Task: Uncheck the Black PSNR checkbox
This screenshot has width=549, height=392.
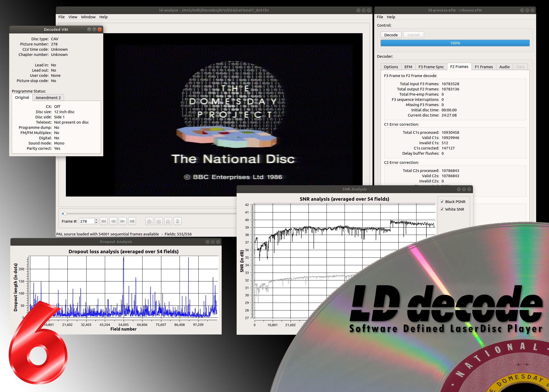Action: pos(442,201)
